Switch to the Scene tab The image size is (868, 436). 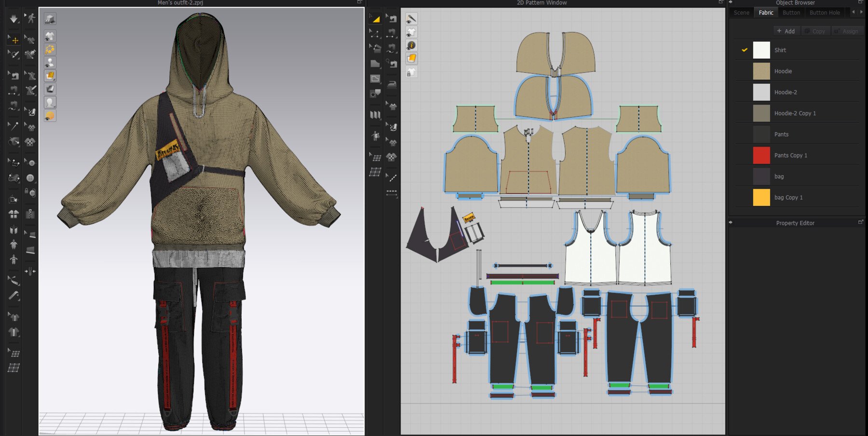click(742, 13)
